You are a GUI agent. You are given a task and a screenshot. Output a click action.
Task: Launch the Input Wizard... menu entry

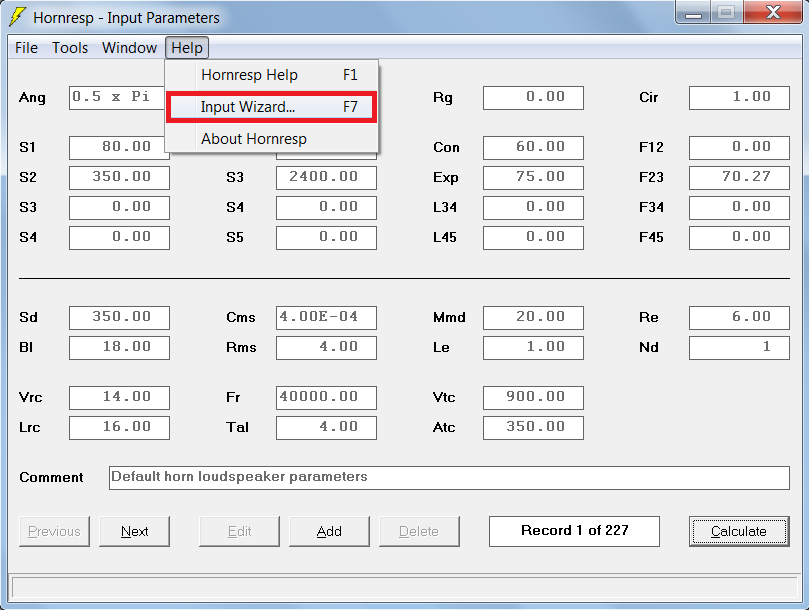[272, 107]
